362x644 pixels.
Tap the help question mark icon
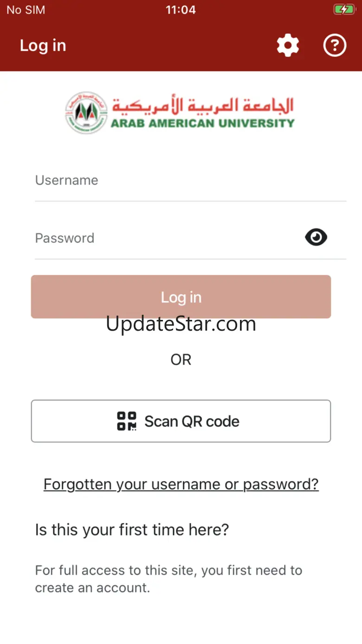pyautogui.click(x=335, y=46)
